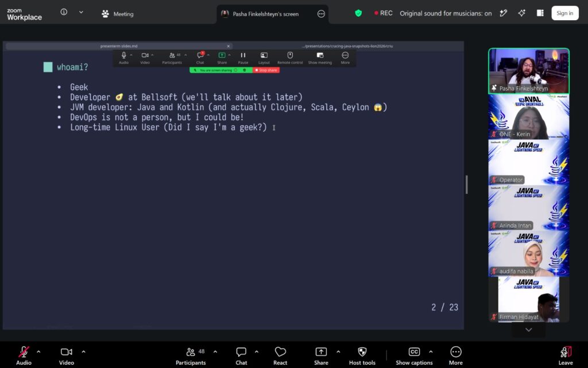This screenshot has width=588, height=368.
Task: Expand caption options caret beside Show captions
Action: tap(431, 352)
